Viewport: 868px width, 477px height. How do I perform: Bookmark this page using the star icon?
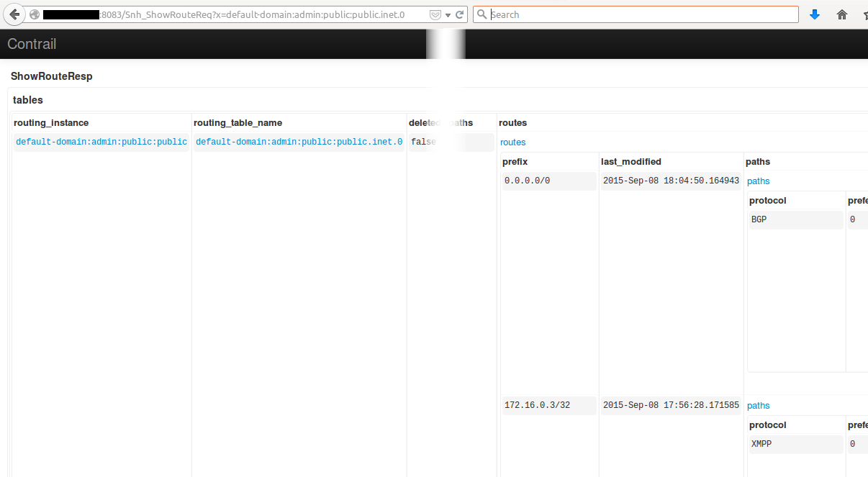click(x=865, y=14)
